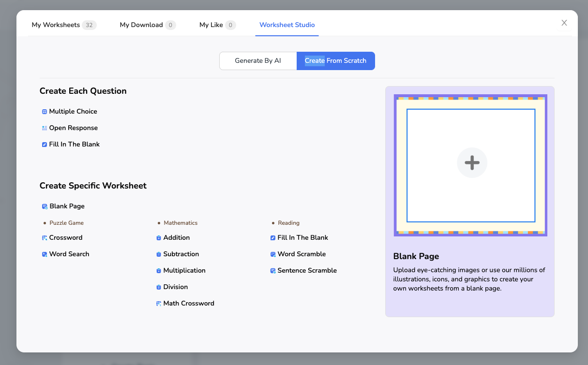Open the Blank Page creator icon
The image size is (588, 365).
[x=44, y=206]
